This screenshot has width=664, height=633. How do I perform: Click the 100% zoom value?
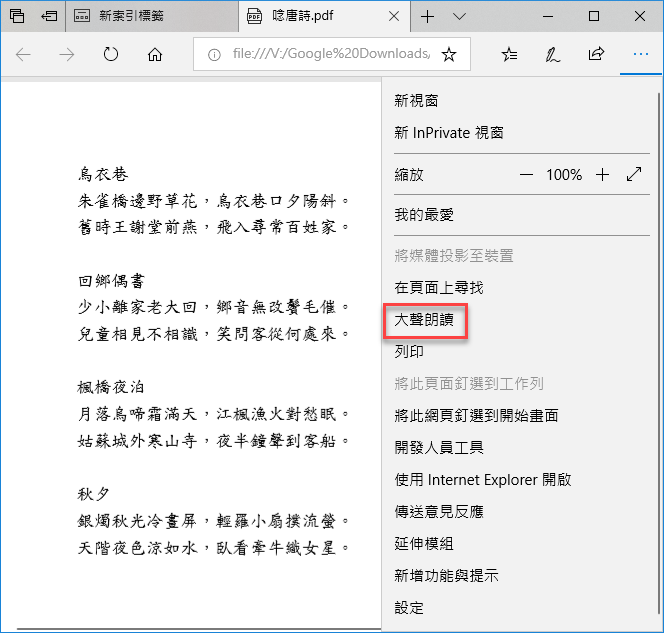(564, 174)
